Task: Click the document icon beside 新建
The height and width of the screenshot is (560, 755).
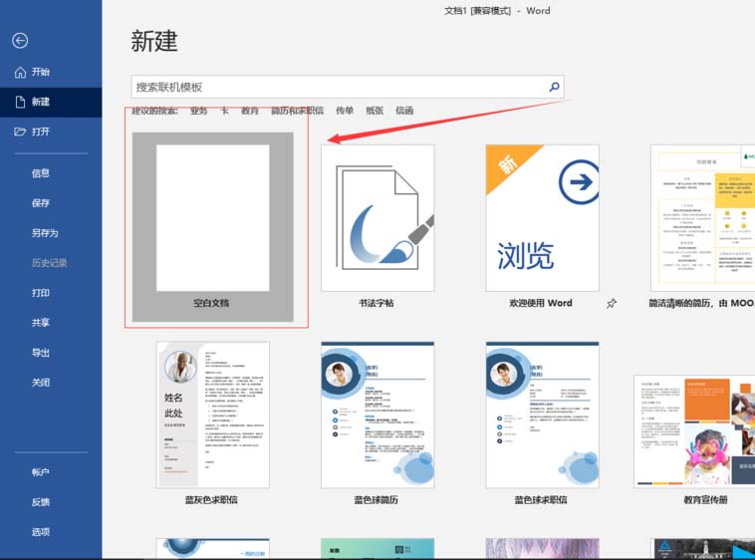Action: 20,102
